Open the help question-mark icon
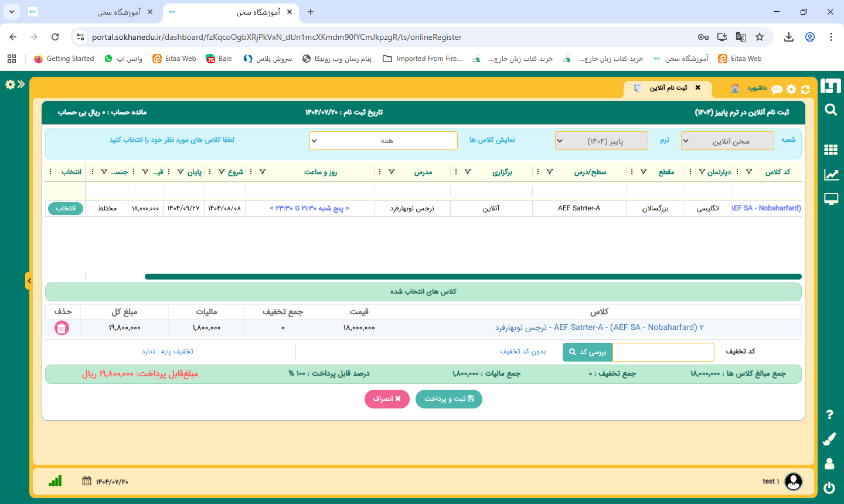 coord(830,414)
